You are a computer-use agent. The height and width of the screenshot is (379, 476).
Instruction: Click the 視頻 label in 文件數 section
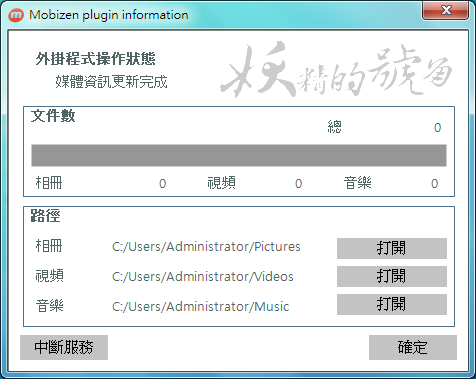tap(222, 183)
